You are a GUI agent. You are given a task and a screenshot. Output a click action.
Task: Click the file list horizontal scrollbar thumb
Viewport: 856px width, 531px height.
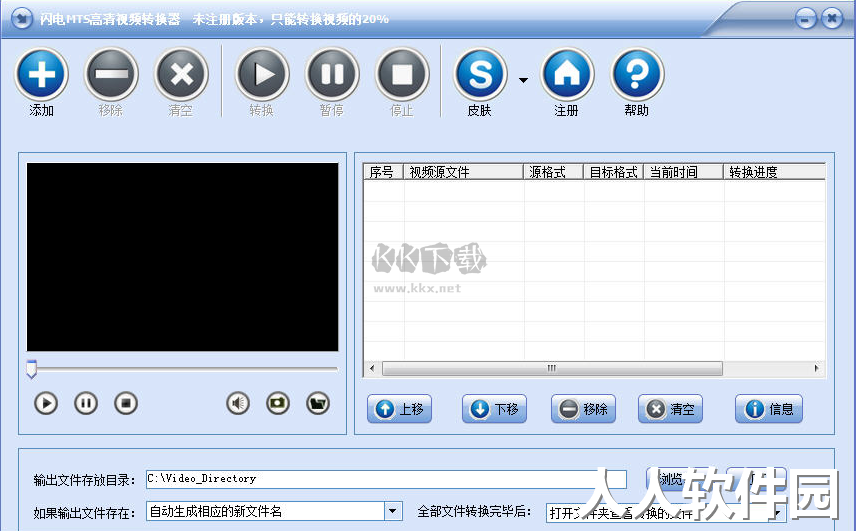552,368
